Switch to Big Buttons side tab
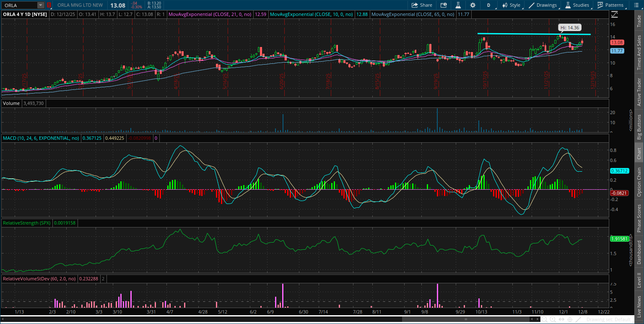 [x=639, y=127]
